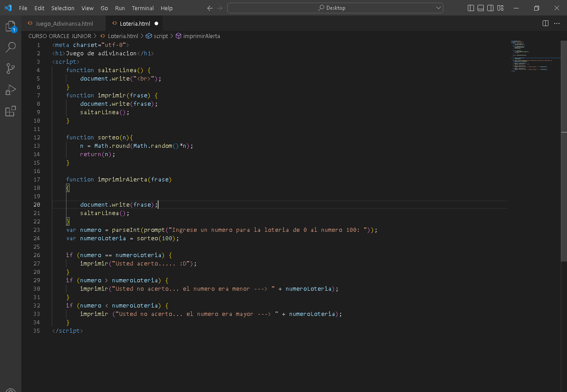Image resolution: width=567 pixels, height=392 pixels.
Task: Click line number 4 in the gutter
Action: tap(38, 70)
